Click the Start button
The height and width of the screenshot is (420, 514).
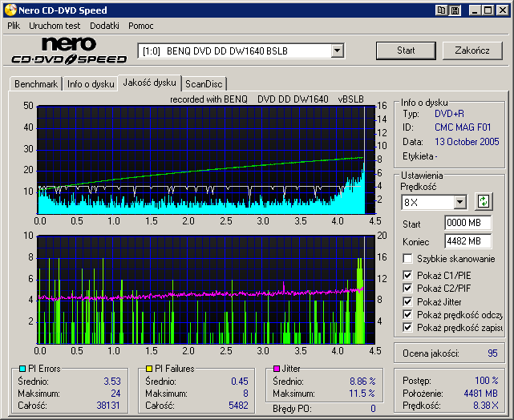pyautogui.click(x=406, y=50)
